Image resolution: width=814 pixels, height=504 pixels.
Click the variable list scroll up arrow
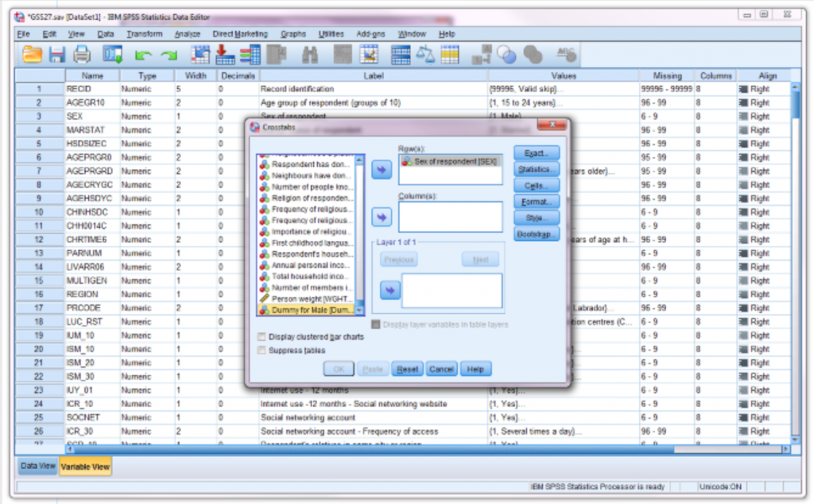[359, 159]
